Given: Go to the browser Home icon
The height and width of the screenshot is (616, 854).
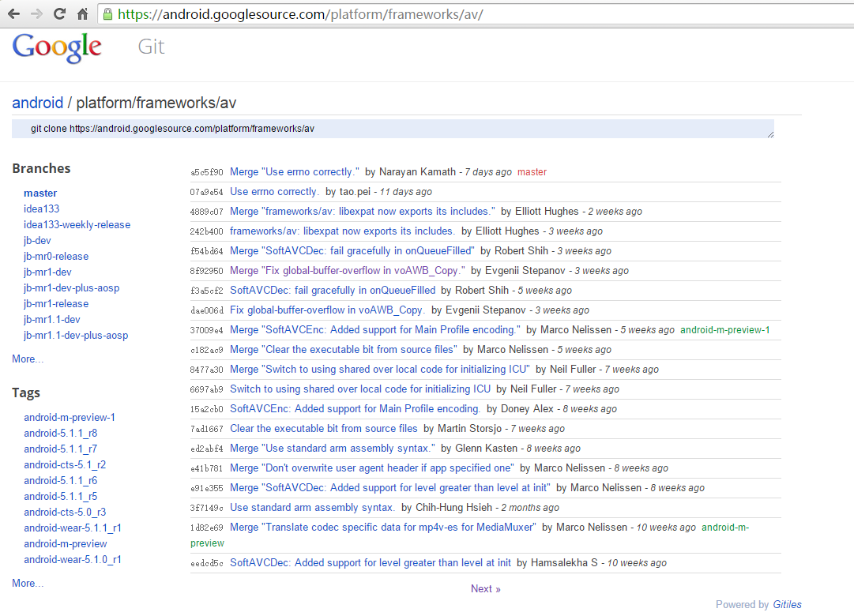Looking at the screenshot, I should click(83, 14).
